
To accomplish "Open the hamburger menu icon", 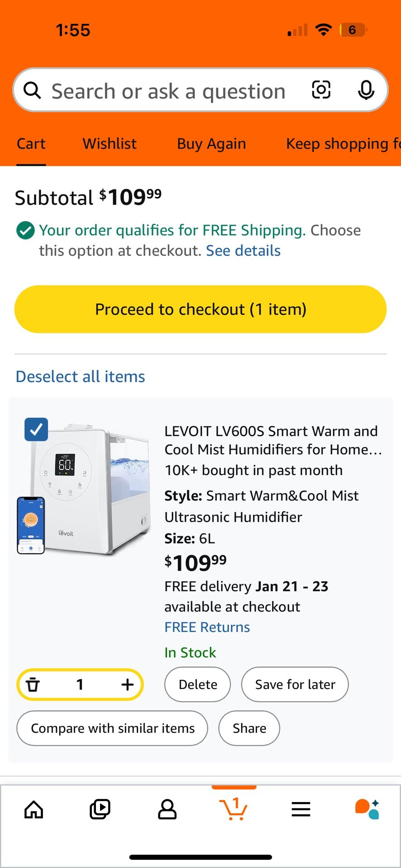I will (x=301, y=809).
